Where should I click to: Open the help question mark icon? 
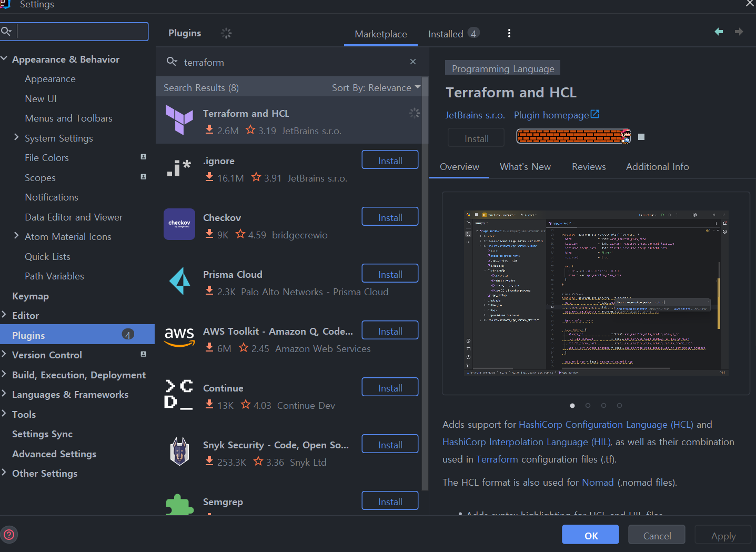point(9,535)
